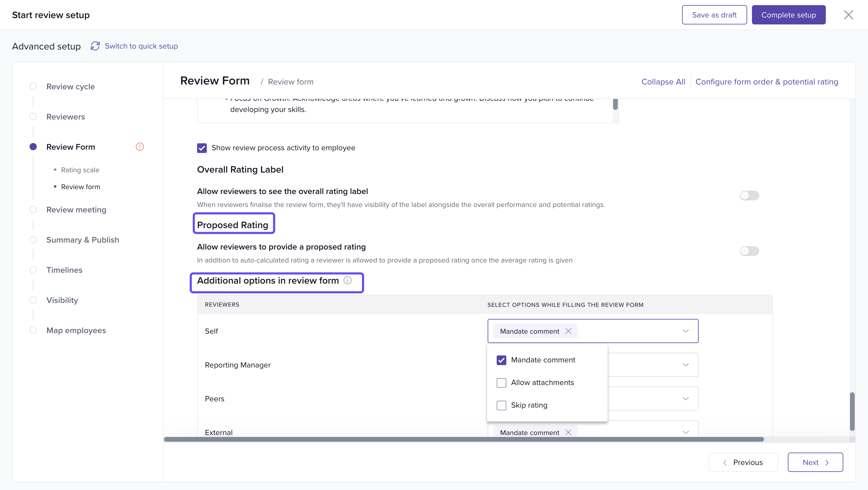Collapse the Self options dropdown chevron
This screenshot has height=490, width=868.
(685, 331)
